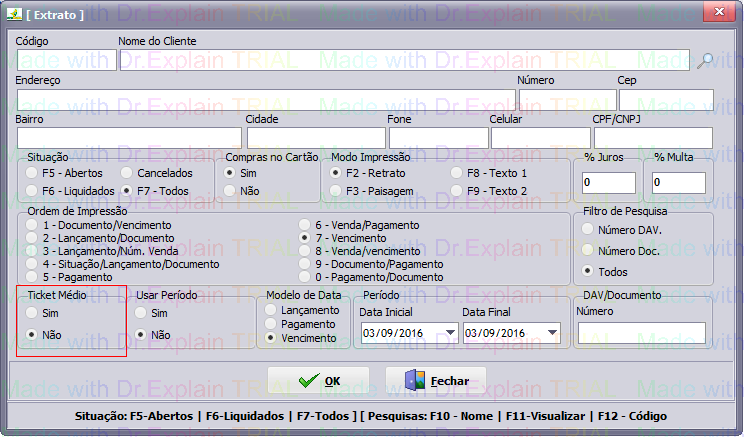The width and height of the screenshot is (744, 437).
Task: Select F3 - Paisagem print mode
Action: click(338, 190)
